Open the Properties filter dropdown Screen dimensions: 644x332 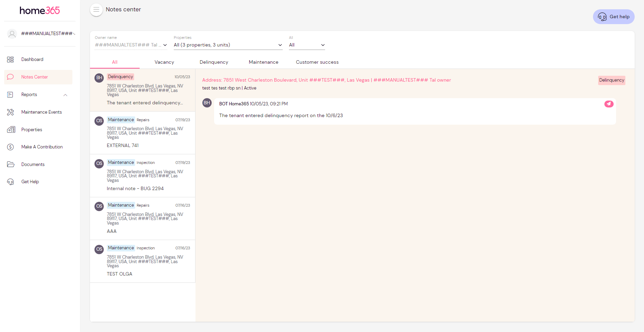pyautogui.click(x=228, y=45)
